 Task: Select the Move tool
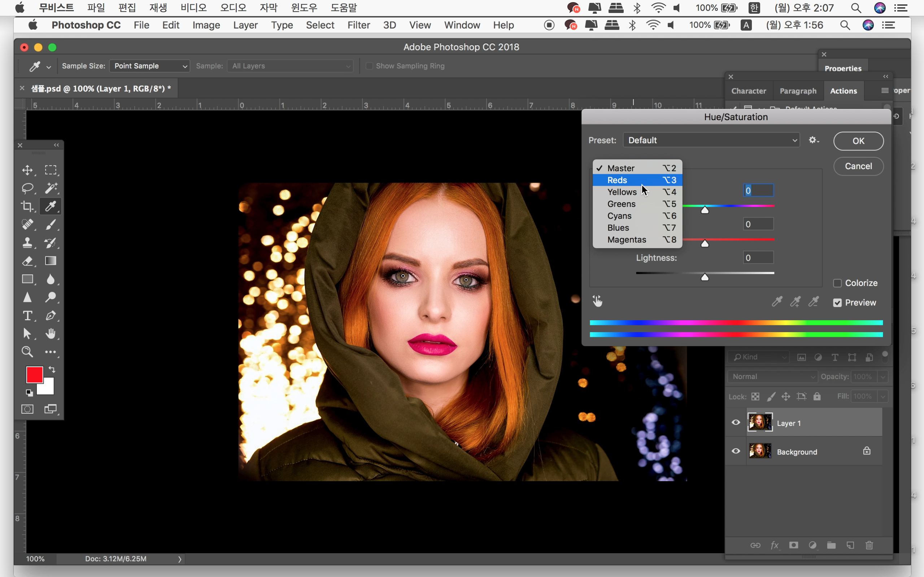pos(27,170)
